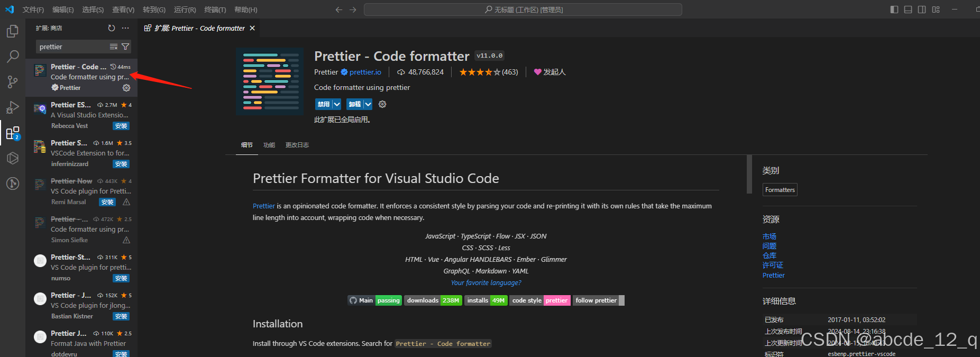Open the 文件(F) menu

point(33,10)
